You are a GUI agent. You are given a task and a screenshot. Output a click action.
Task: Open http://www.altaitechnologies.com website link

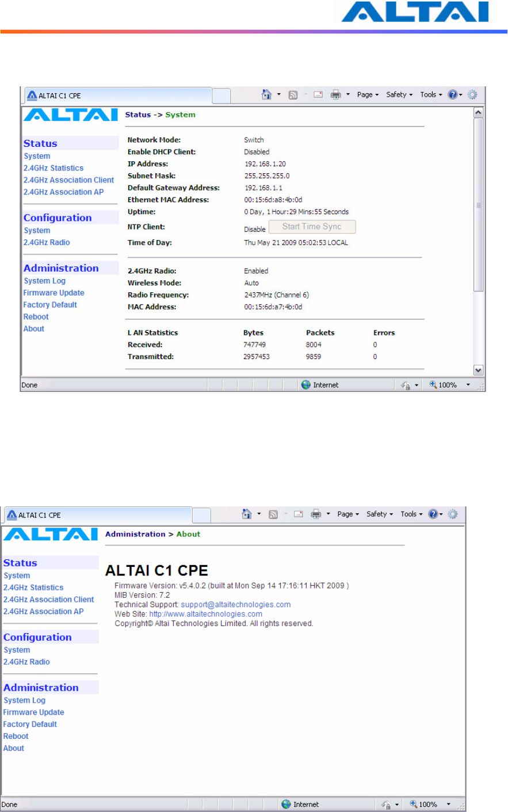pyautogui.click(x=206, y=614)
